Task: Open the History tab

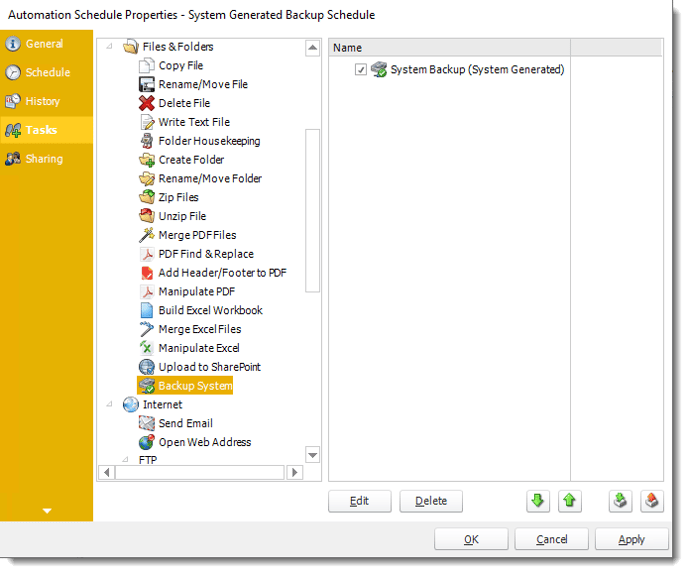Action: click(47, 101)
